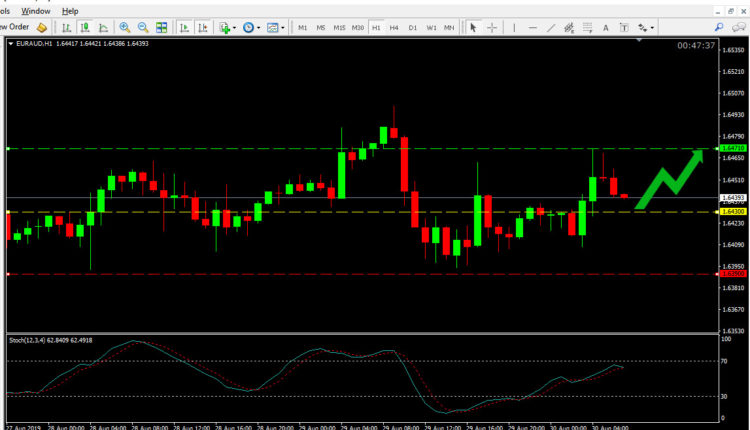Zoom in on the chart
Screen dimensions: 750x430
coord(125,28)
